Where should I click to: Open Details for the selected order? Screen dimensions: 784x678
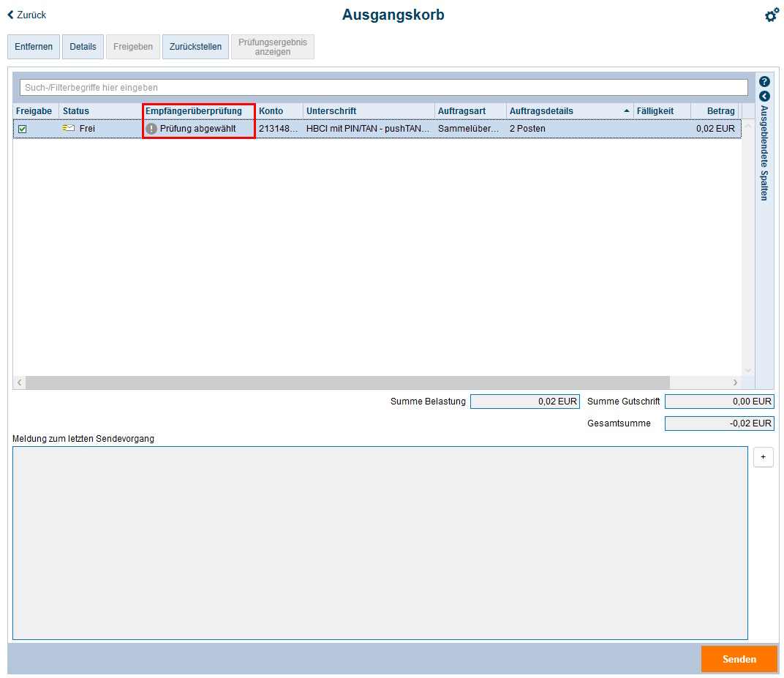(83, 47)
